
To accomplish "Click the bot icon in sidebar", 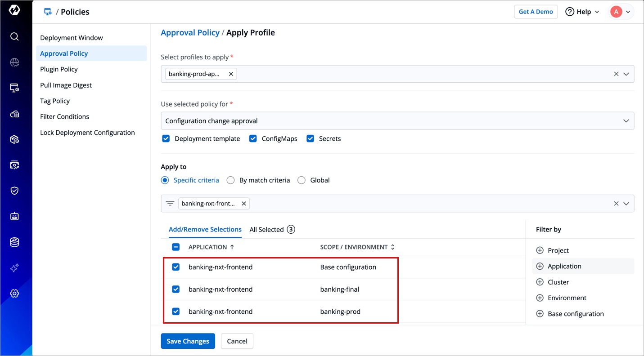I will tap(14, 216).
